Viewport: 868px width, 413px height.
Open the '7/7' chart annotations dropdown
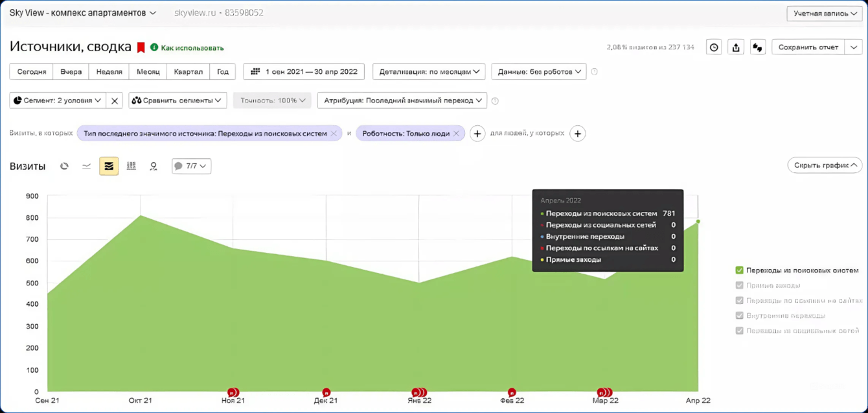[191, 166]
